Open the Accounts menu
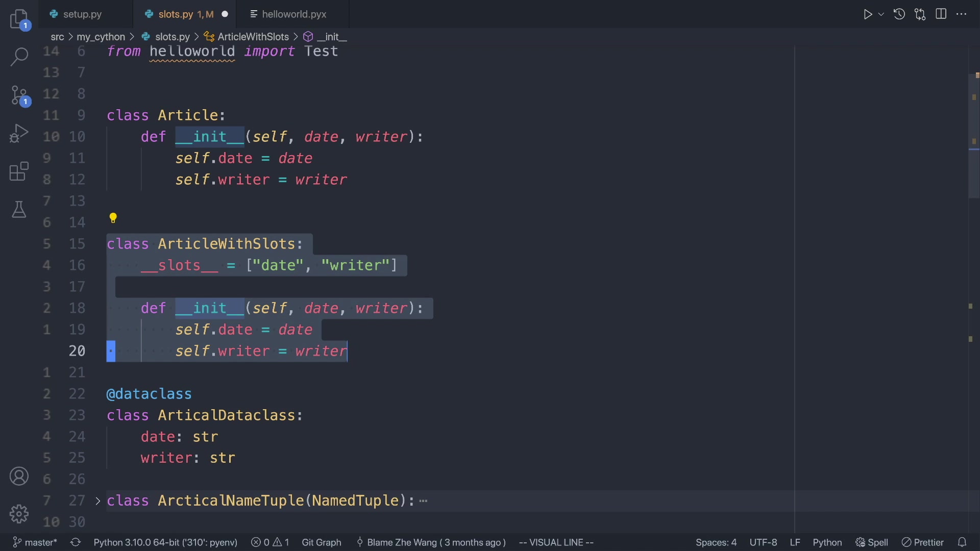Screen dimensions: 980x551 click(19, 476)
